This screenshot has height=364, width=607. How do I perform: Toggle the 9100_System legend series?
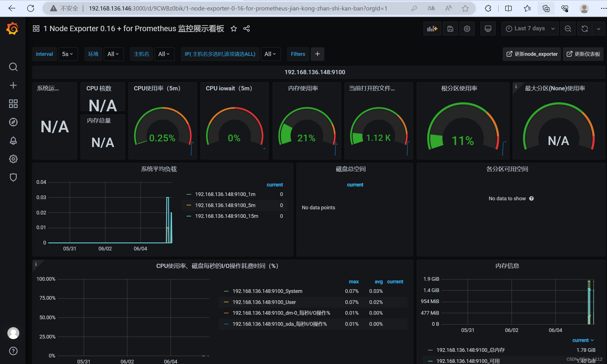click(x=267, y=291)
